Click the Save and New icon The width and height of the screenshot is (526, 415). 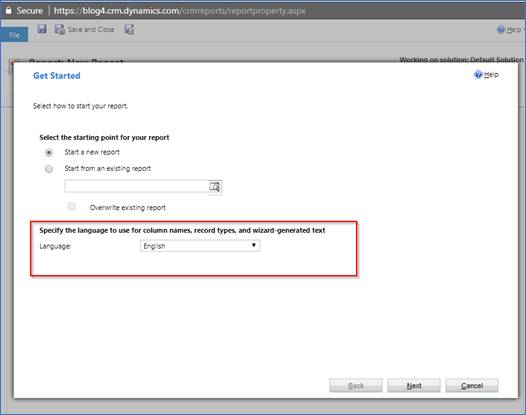[129, 30]
